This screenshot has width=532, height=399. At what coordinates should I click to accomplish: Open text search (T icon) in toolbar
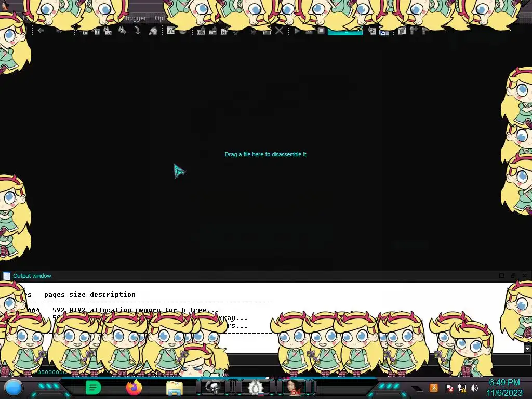[97, 32]
